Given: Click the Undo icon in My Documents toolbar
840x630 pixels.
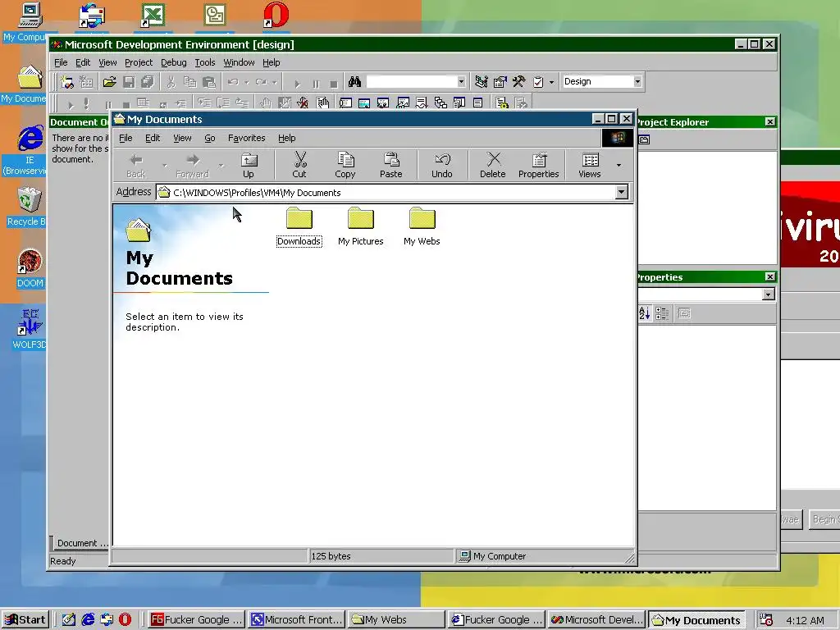Looking at the screenshot, I should coord(442,160).
